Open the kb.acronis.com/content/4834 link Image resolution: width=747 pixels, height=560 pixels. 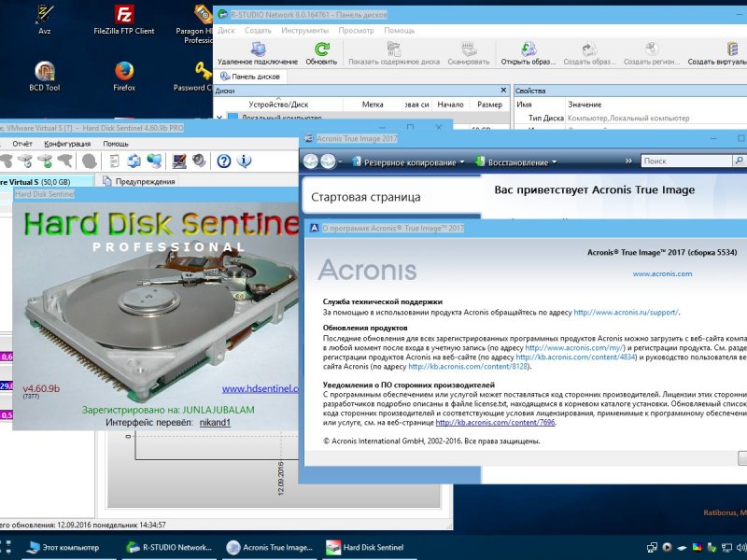coord(576,357)
